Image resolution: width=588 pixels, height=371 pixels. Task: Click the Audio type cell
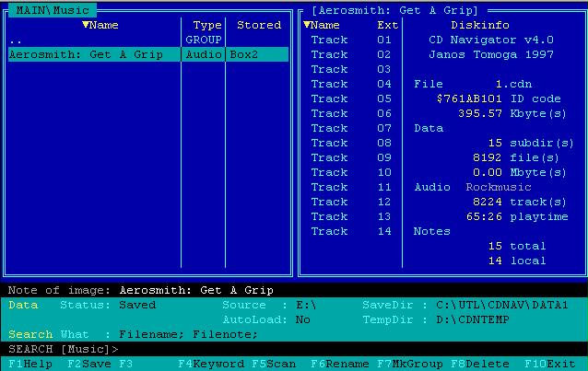(204, 54)
